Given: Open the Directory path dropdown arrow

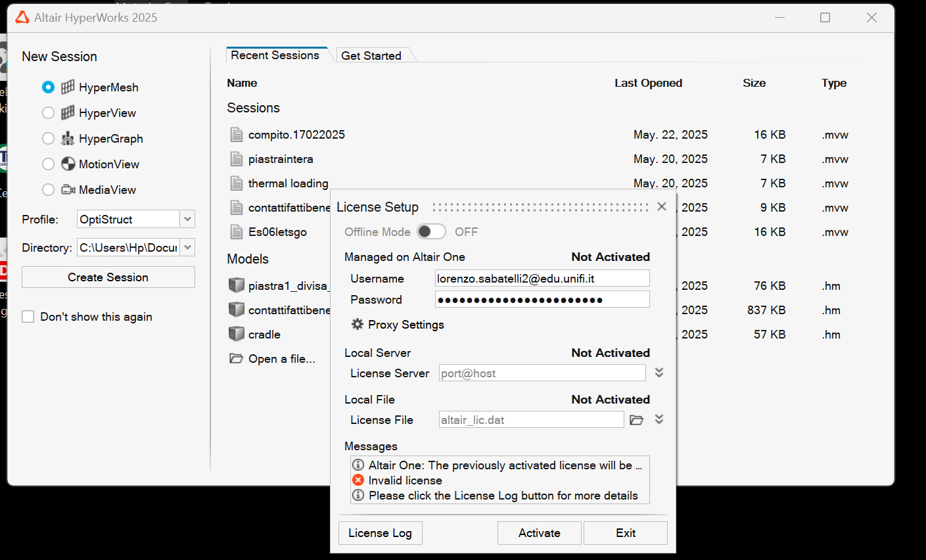Looking at the screenshot, I should [187, 247].
